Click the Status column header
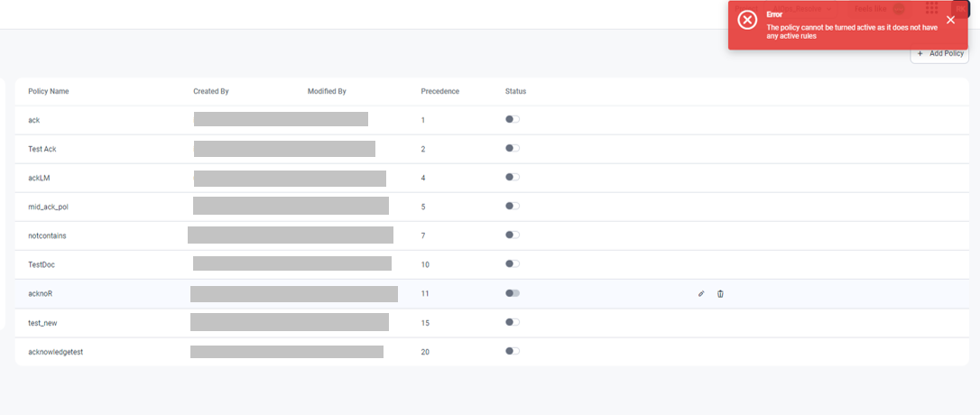This screenshot has width=980, height=415. pyautogui.click(x=515, y=91)
